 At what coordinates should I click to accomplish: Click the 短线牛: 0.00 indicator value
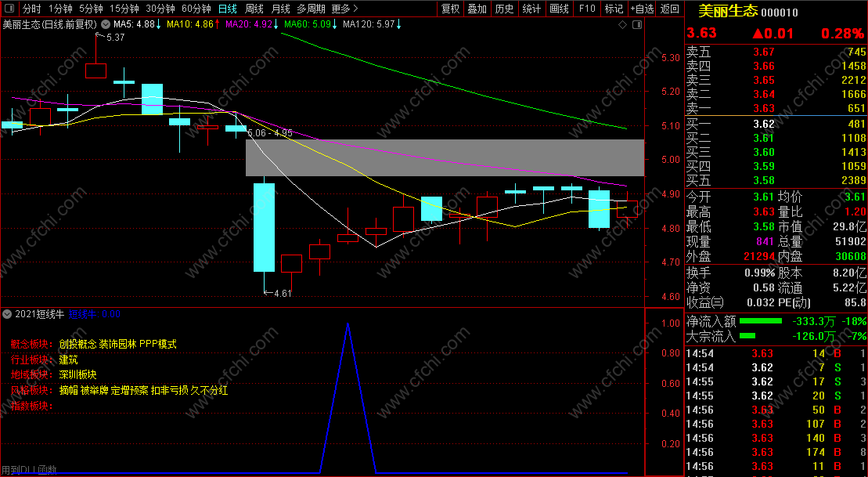(x=94, y=314)
